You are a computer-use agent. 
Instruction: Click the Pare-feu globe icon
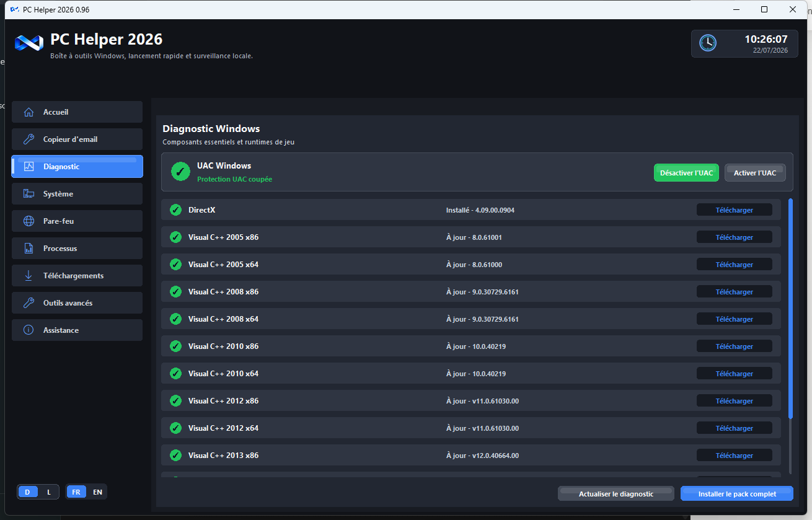pyautogui.click(x=29, y=221)
